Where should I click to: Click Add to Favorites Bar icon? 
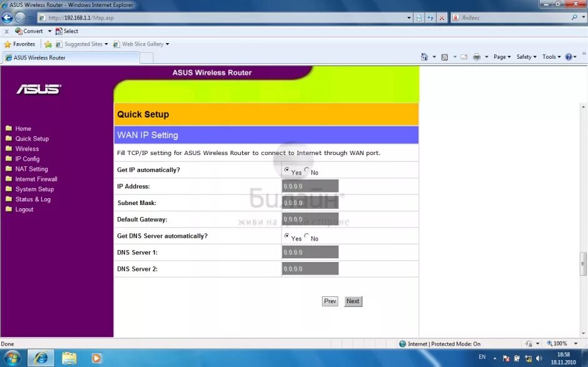[x=48, y=44]
